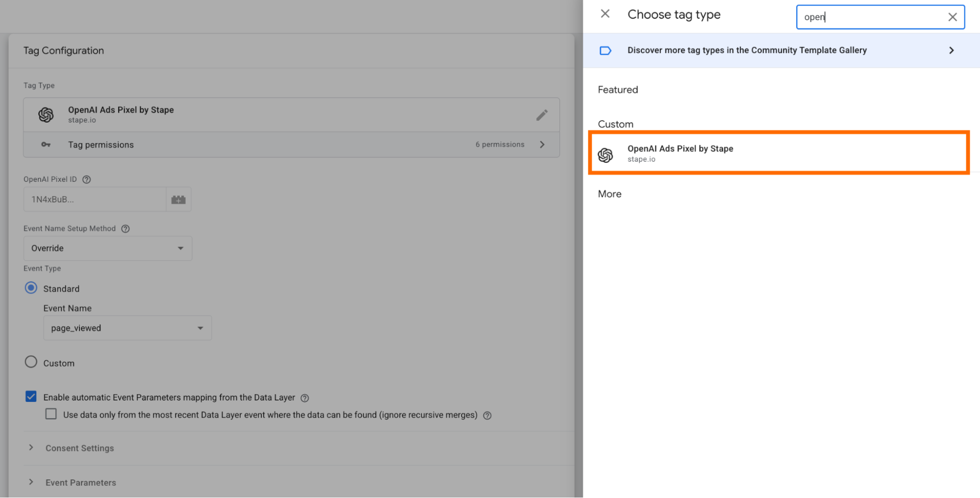Select the Custom event type radio
The height and width of the screenshot is (498, 980).
click(31, 362)
